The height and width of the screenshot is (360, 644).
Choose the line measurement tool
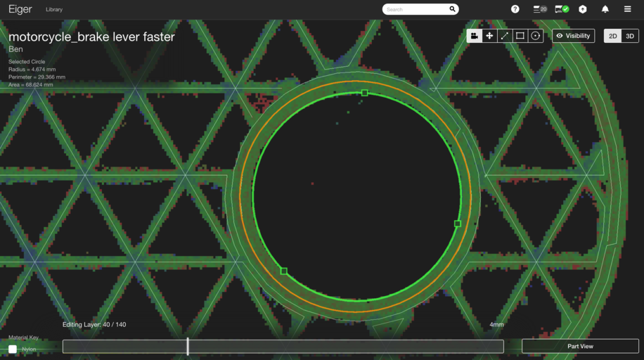point(505,36)
